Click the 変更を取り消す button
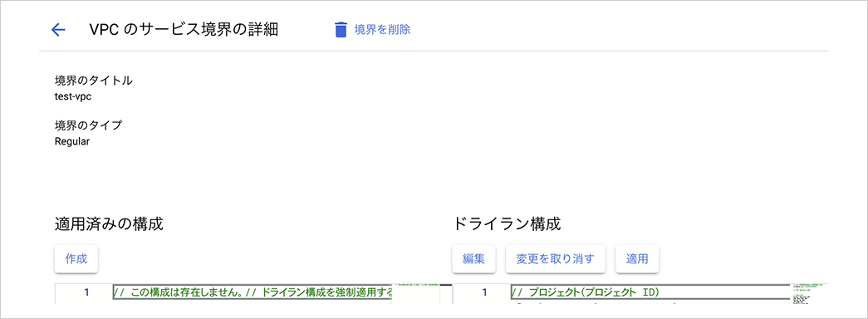868x319 pixels. click(x=555, y=258)
